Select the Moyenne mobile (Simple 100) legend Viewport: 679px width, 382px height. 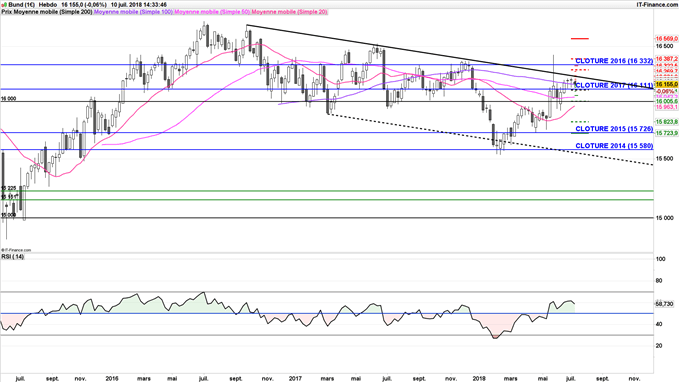pos(133,12)
